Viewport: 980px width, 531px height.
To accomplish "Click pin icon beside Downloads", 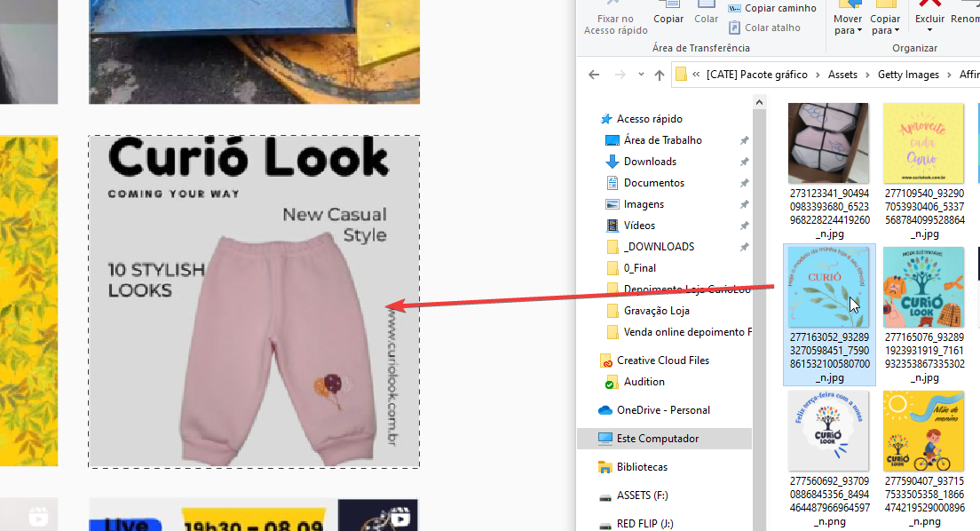I will (744, 162).
